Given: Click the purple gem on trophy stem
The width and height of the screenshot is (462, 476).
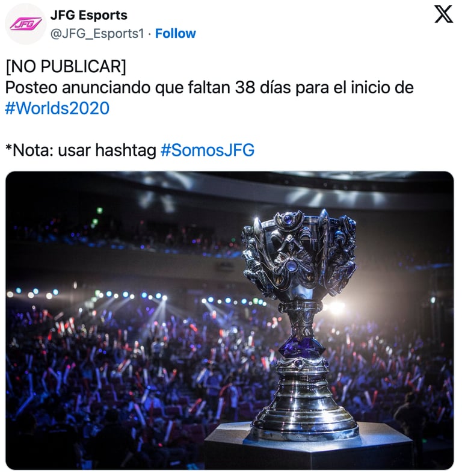Looking at the screenshot, I should (301, 346).
